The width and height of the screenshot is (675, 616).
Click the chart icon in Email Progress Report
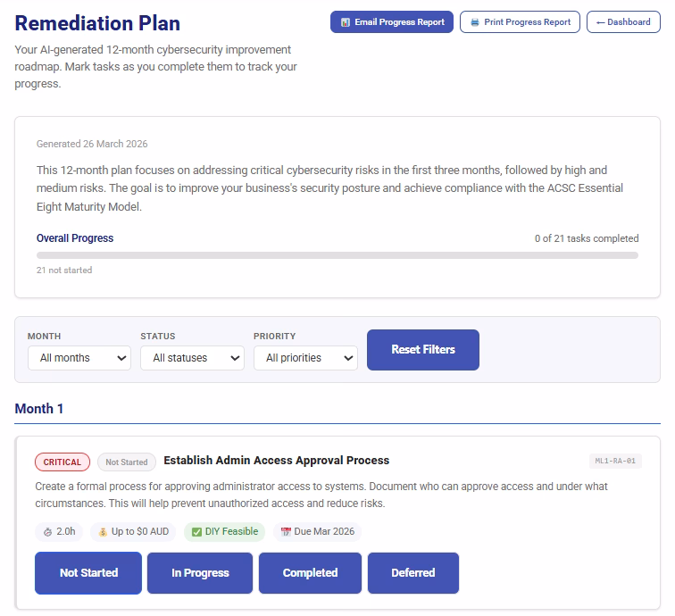(x=345, y=22)
